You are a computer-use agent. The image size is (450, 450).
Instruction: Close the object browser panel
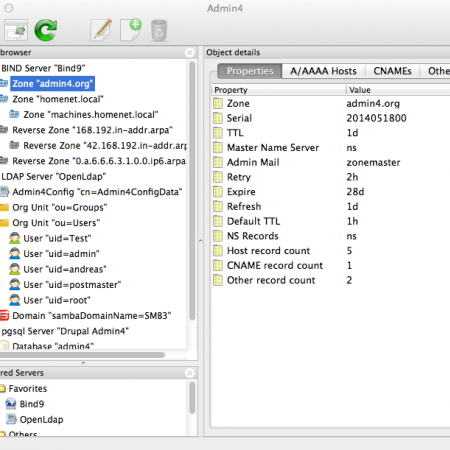(190, 53)
